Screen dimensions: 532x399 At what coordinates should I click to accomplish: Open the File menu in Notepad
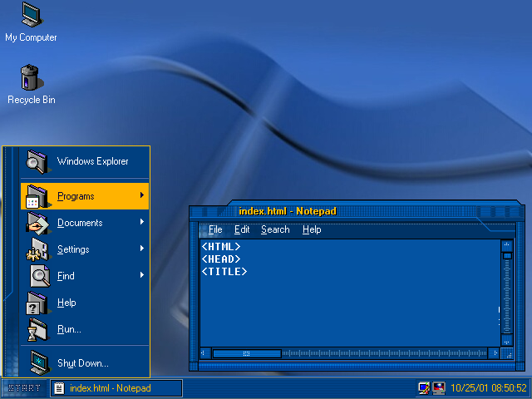(x=215, y=229)
